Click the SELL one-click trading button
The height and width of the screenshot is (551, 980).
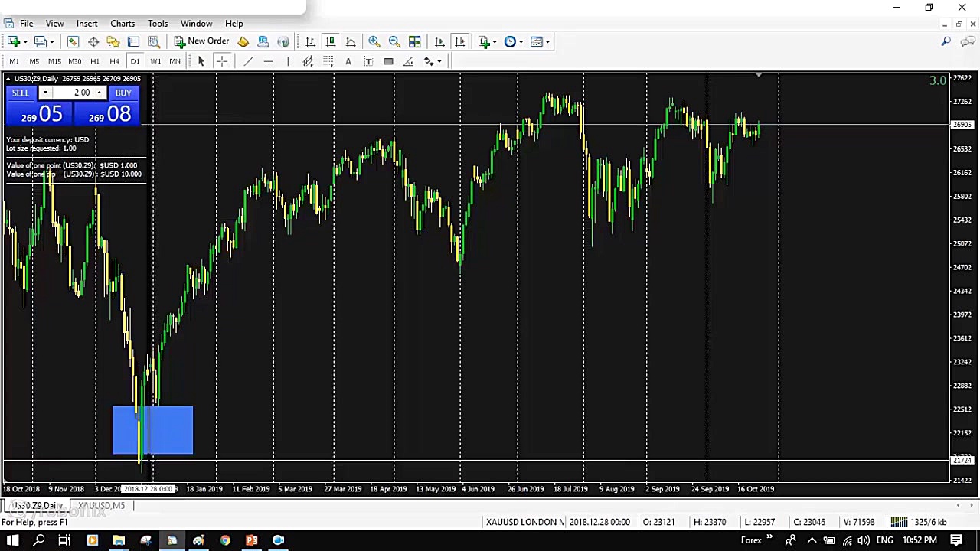[21, 93]
